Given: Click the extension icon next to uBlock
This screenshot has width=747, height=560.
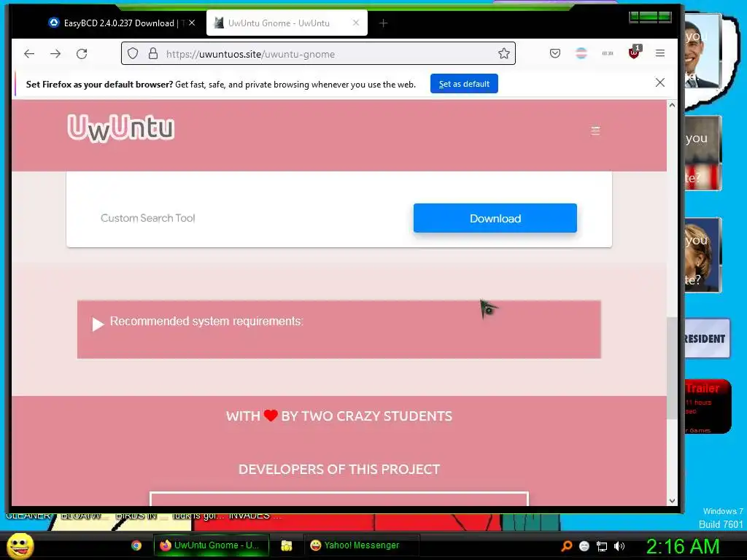Looking at the screenshot, I should pos(608,53).
